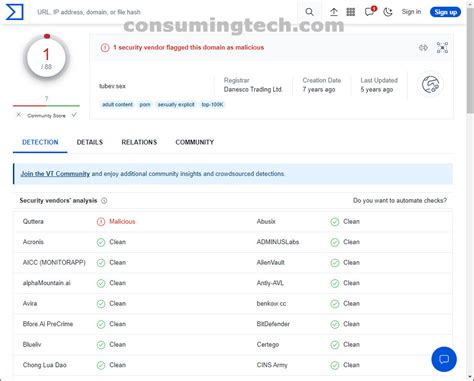Switch to the DETAILS tab
This screenshot has width=474, height=381.
coord(90,142)
